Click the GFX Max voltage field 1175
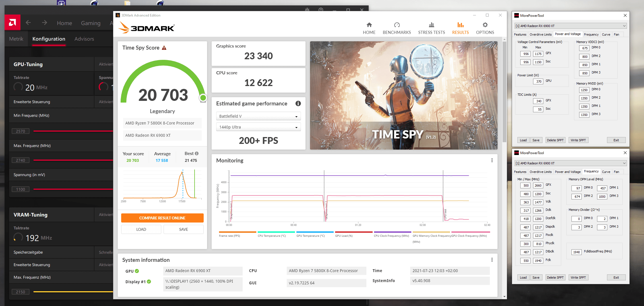The width and height of the screenshot is (644, 306). pos(538,54)
